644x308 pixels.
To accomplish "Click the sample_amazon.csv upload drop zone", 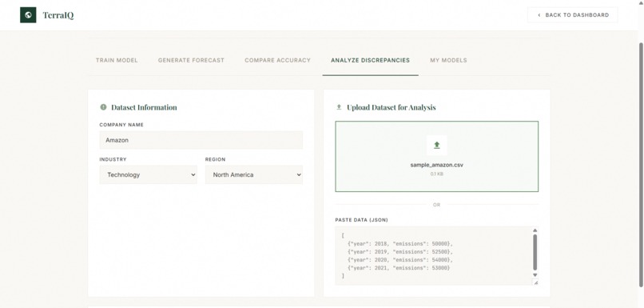I will [x=436, y=156].
